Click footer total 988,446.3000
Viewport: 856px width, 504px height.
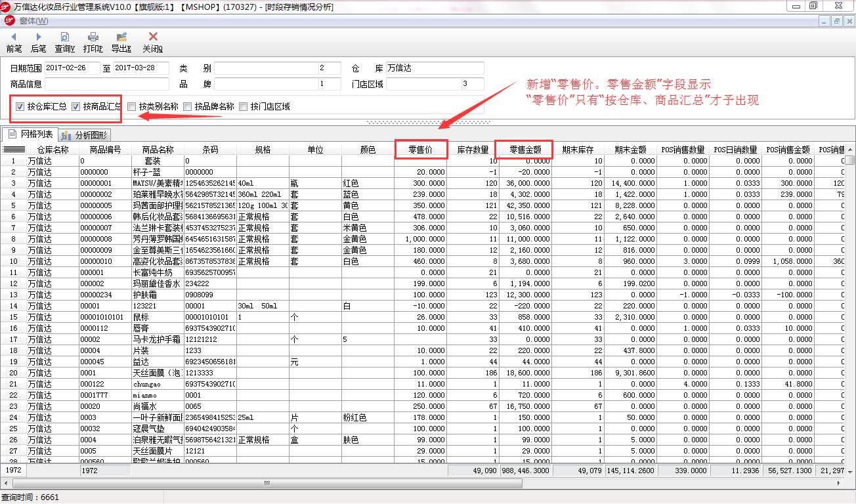(526, 471)
